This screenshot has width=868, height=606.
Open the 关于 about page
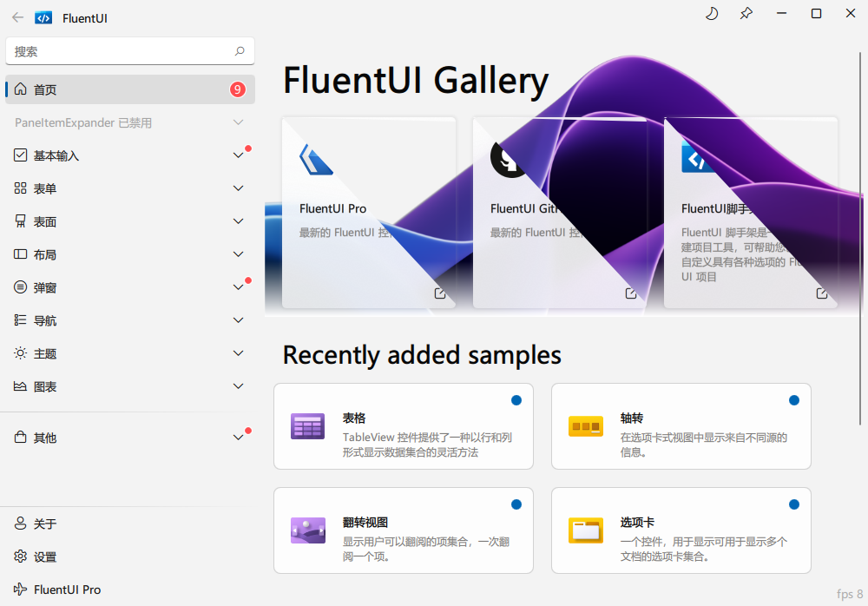pos(130,524)
